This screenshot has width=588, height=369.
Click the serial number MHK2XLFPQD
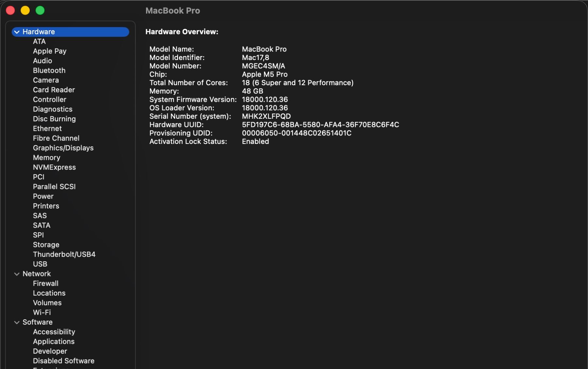pyautogui.click(x=266, y=116)
